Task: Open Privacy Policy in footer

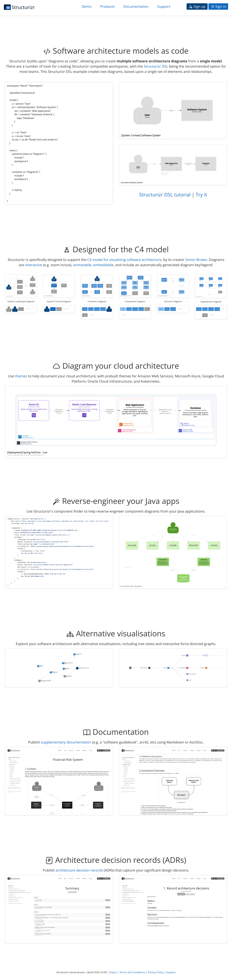Action: (156, 972)
